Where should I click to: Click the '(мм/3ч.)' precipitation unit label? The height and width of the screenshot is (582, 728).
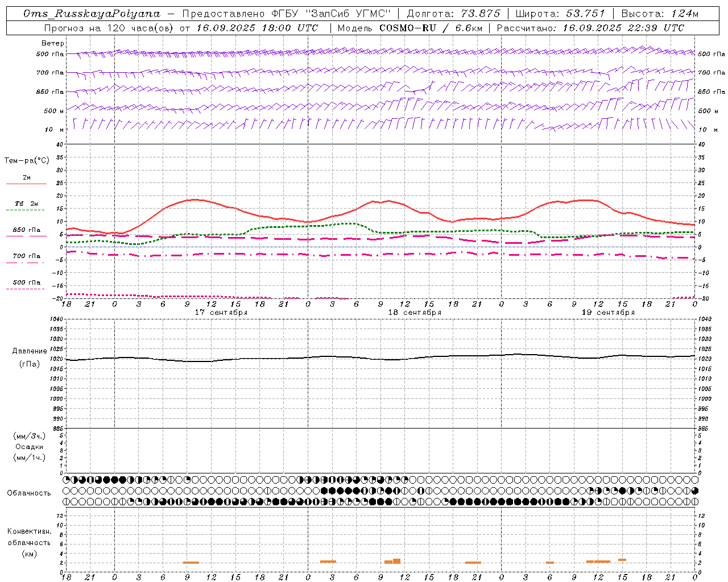pyautogui.click(x=30, y=436)
